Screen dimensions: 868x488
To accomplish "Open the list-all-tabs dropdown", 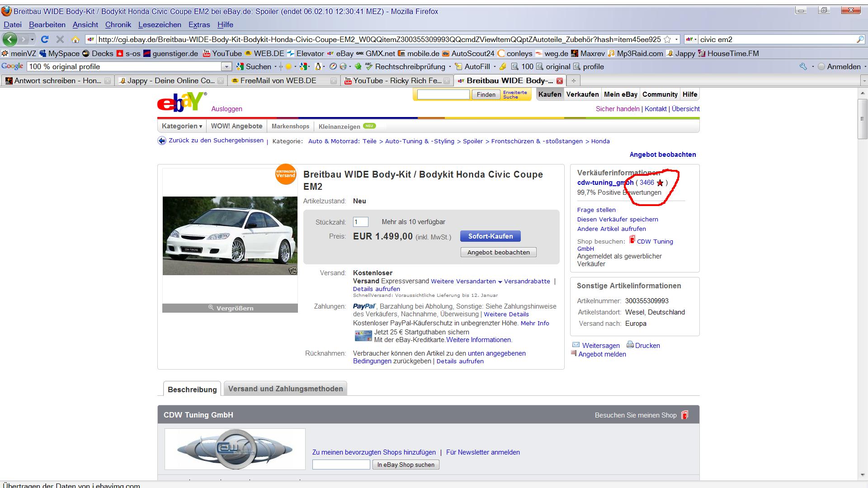I will 864,80.
